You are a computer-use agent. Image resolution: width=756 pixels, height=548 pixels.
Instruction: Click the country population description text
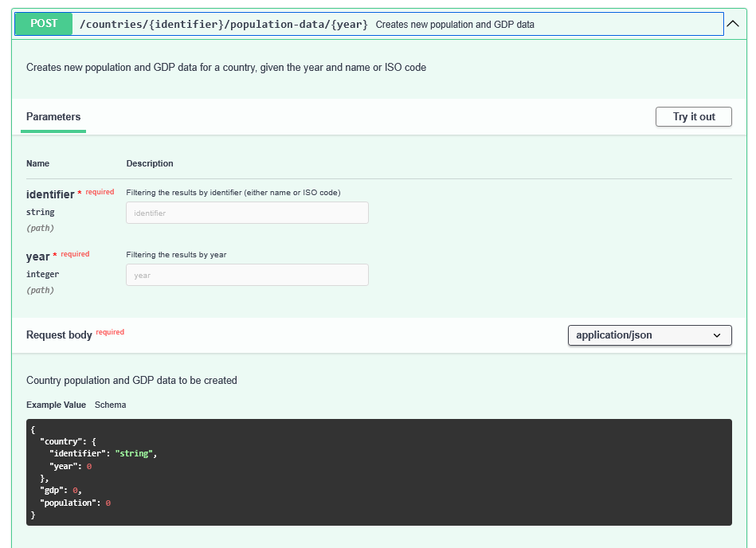[131, 380]
